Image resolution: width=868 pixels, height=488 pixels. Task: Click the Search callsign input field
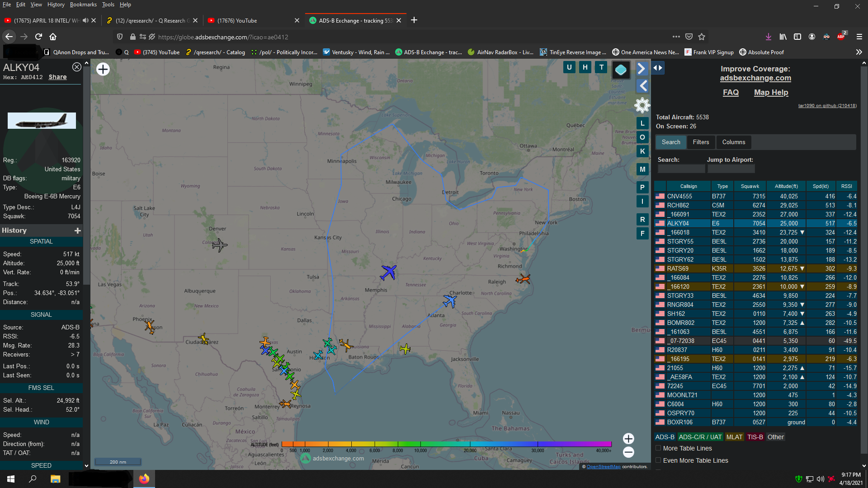coord(681,169)
